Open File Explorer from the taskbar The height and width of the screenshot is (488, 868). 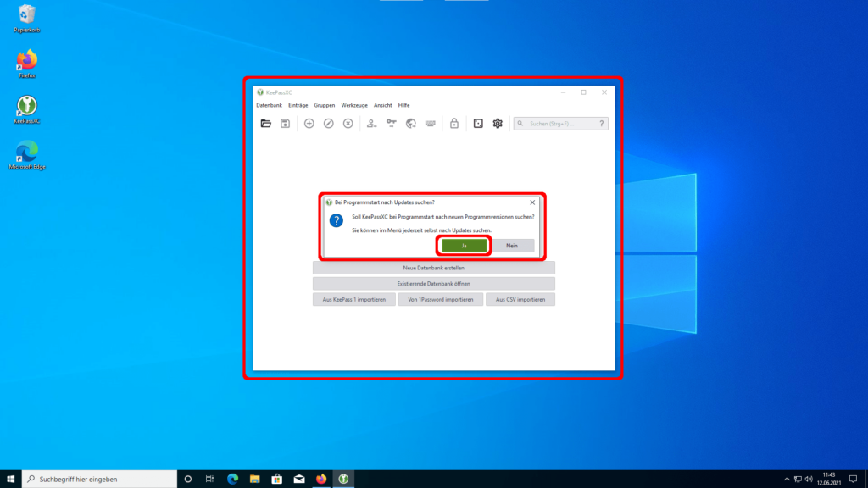pyautogui.click(x=254, y=480)
